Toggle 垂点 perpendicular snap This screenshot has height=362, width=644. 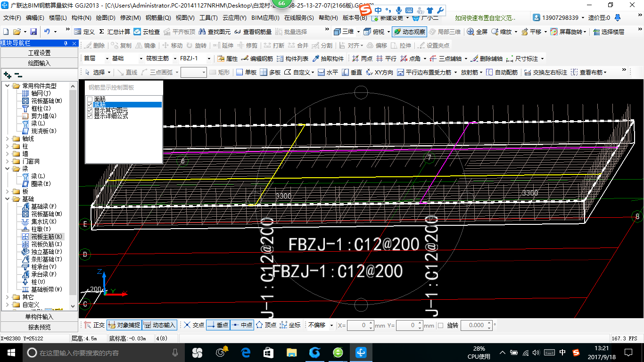pyautogui.click(x=218, y=325)
